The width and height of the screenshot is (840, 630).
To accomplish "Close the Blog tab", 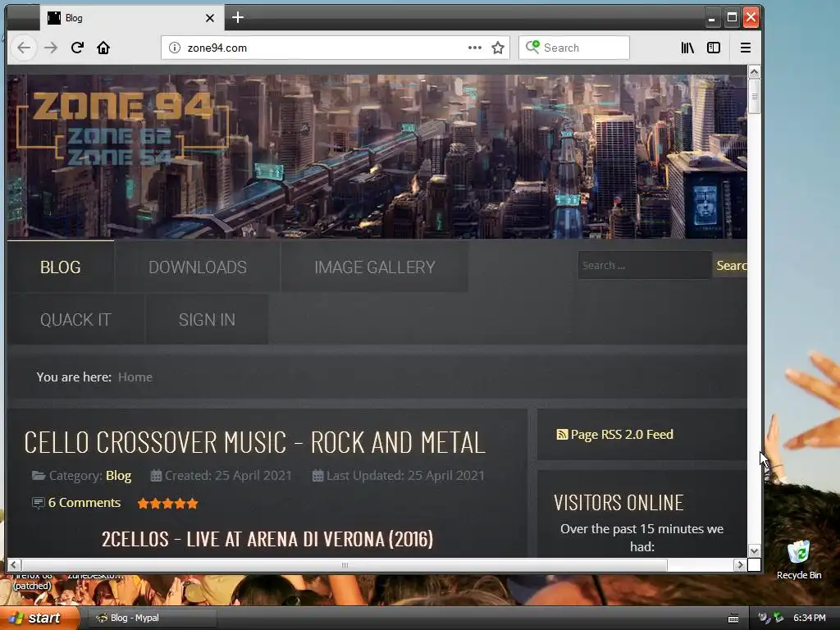I will (x=210, y=18).
